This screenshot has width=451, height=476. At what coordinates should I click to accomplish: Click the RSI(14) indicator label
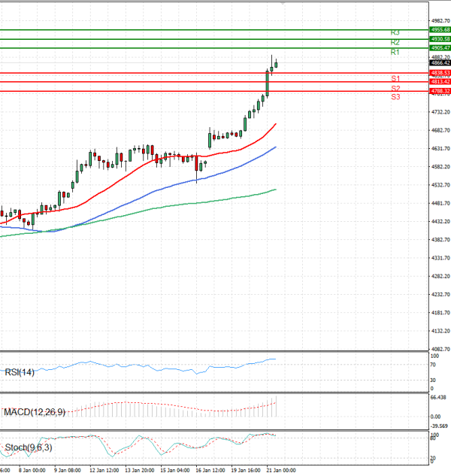[x=19, y=371]
